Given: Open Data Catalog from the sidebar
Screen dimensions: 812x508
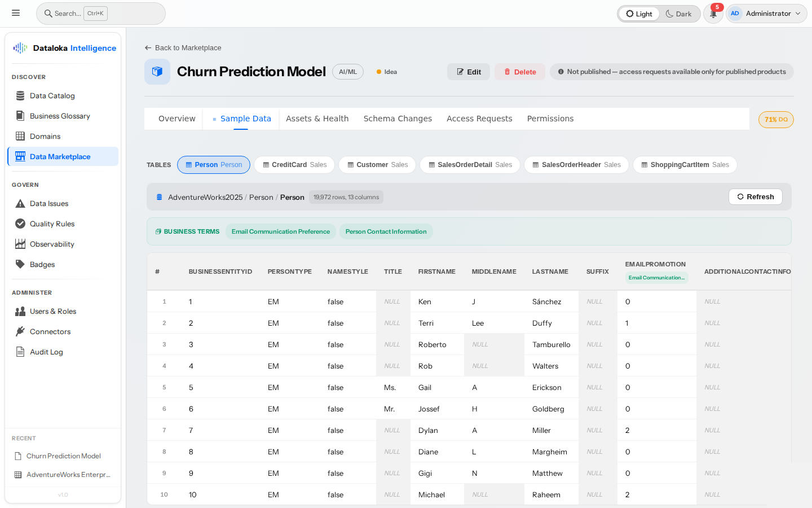Looking at the screenshot, I should [52, 95].
